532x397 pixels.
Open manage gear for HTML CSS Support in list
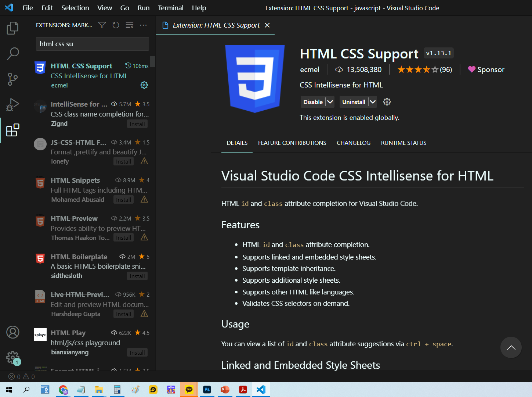144,85
